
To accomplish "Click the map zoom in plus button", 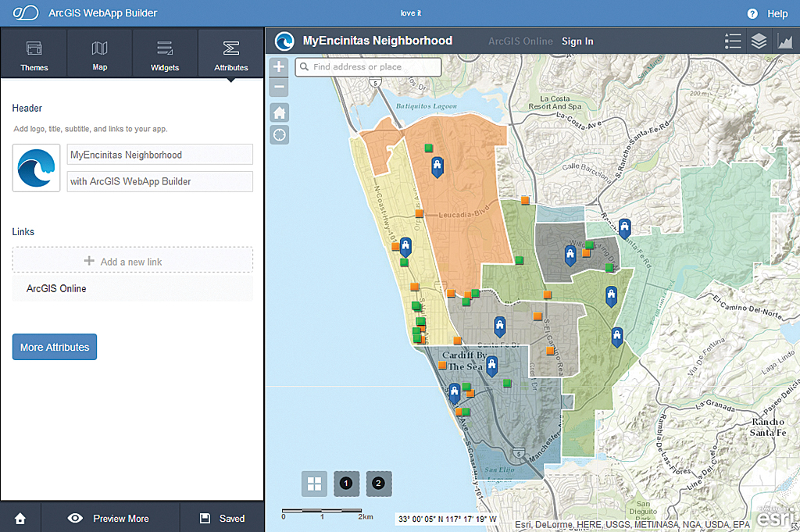I will click(x=280, y=67).
